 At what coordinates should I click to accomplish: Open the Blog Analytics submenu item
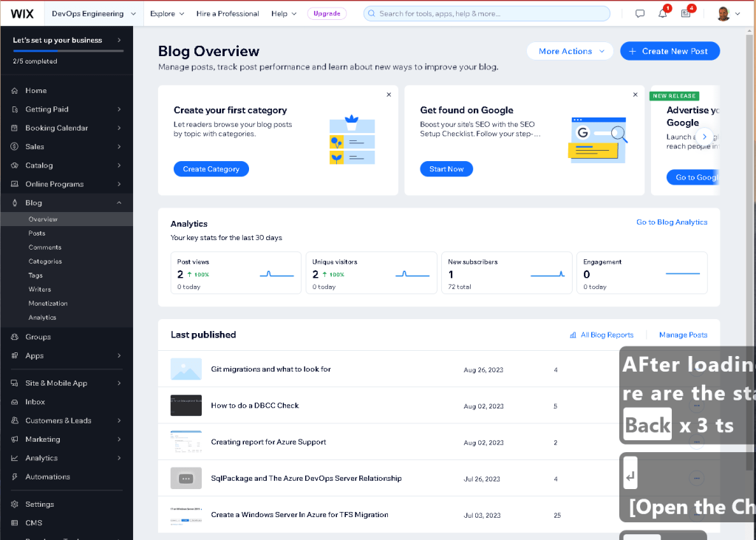tap(42, 318)
